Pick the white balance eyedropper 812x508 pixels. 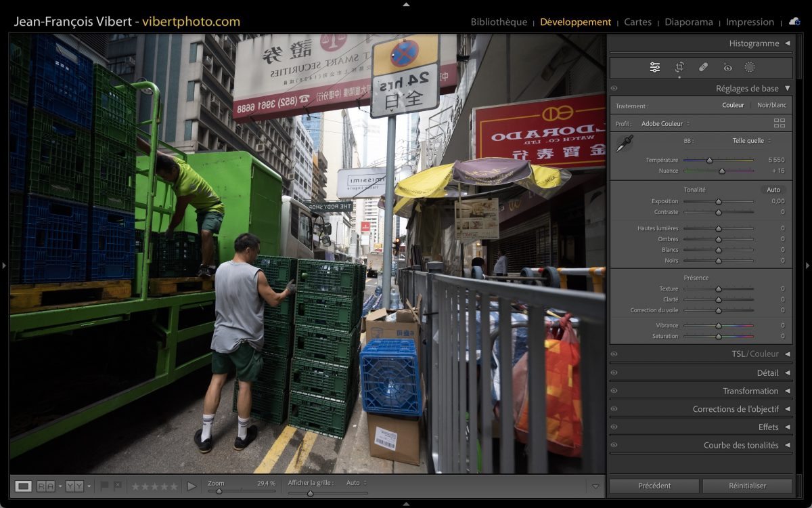pos(624,144)
